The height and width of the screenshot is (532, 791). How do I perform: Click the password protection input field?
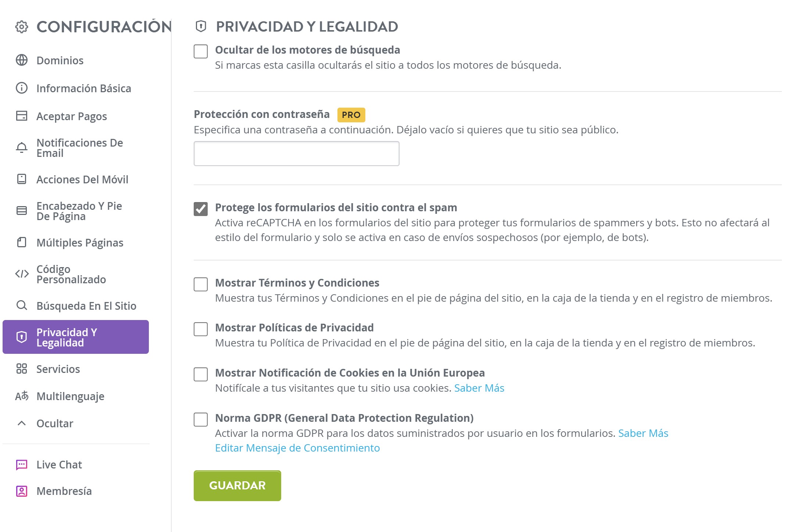coord(296,153)
